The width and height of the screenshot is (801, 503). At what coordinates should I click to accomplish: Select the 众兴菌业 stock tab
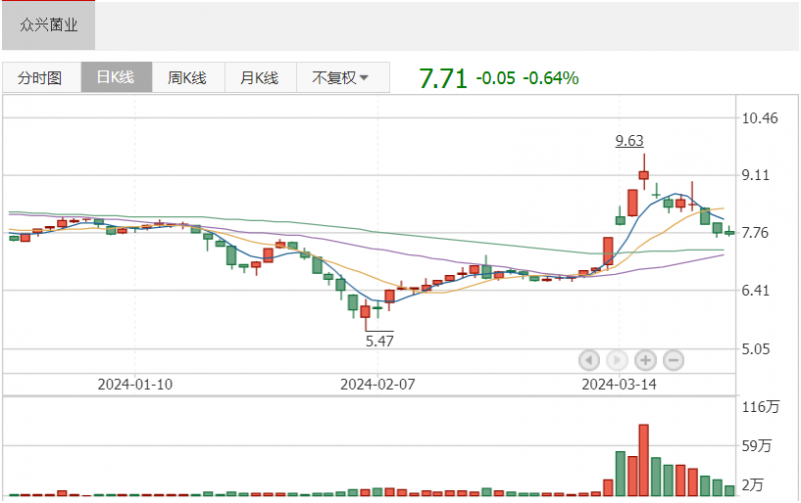pyautogui.click(x=49, y=25)
